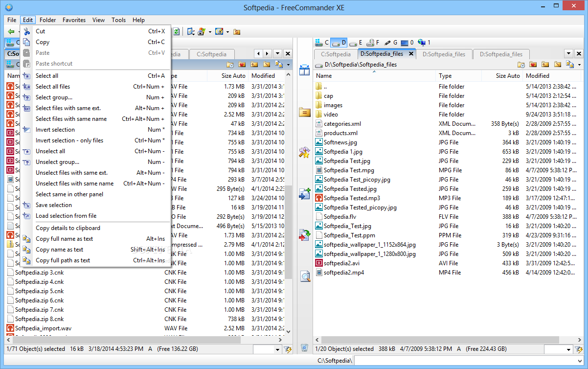
Task: Open the left panel filter combo box
Action: click(x=267, y=349)
